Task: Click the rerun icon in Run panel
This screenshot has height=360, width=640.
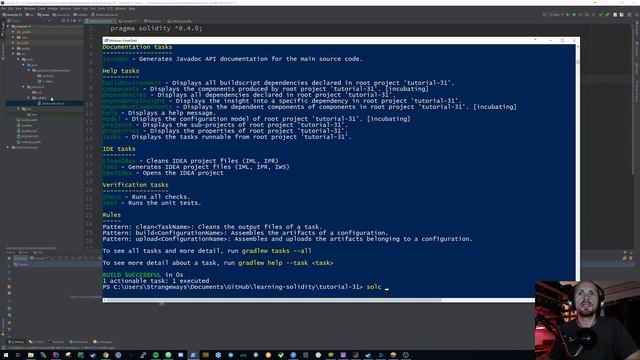Action: point(9,258)
